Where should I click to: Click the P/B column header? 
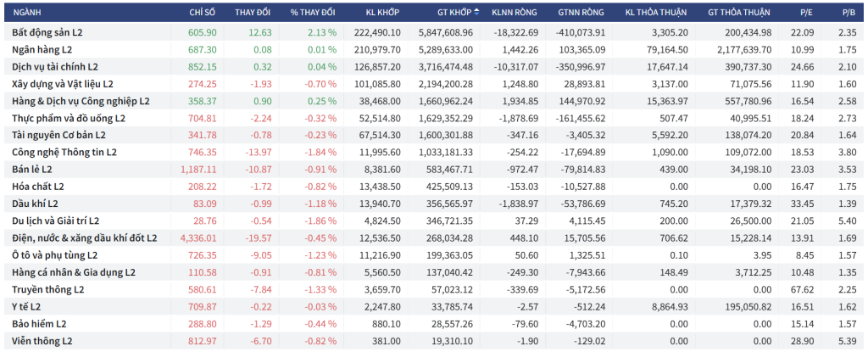[x=845, y=12]
